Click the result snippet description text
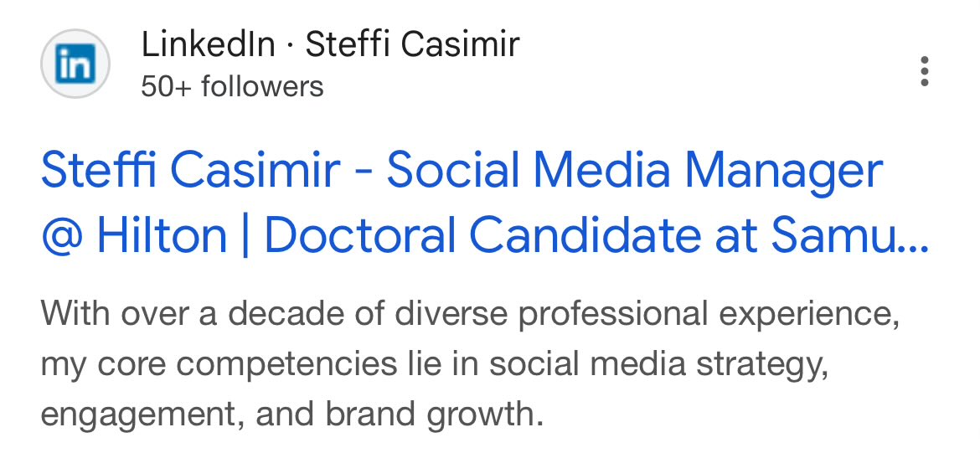The image size is (980, 453). (428, 364)
